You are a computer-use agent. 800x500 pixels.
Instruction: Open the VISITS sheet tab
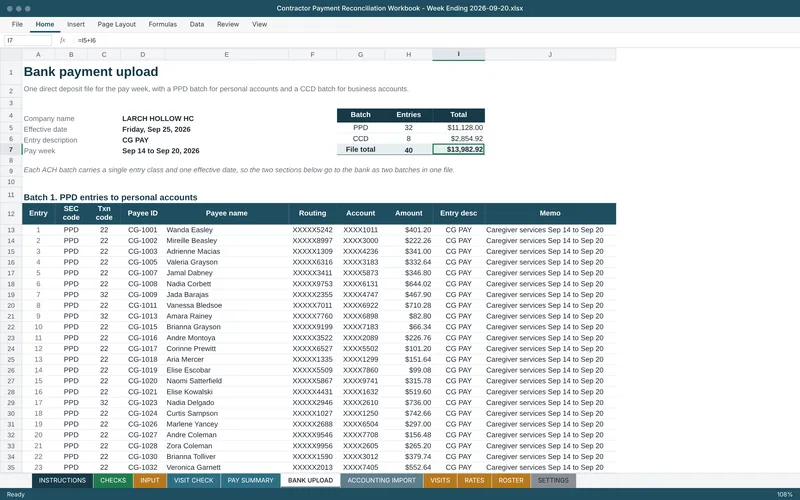(440, 481)
